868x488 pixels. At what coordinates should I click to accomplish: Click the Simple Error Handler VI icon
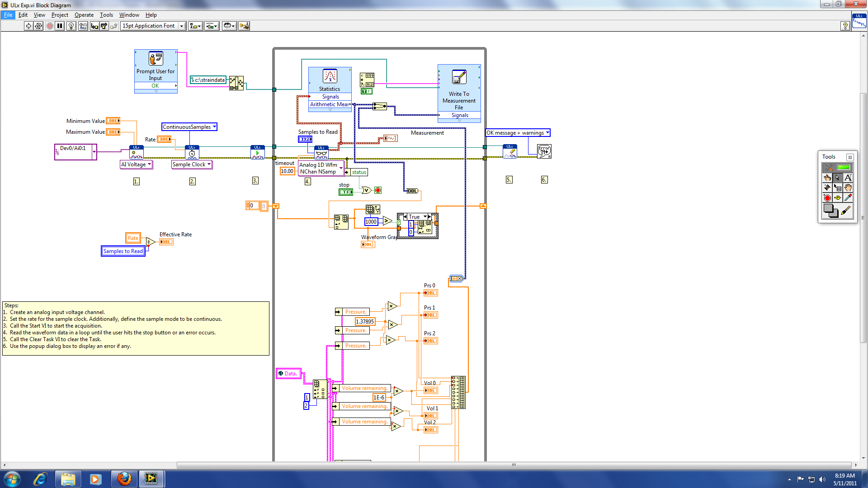click(x=544, y=151)
